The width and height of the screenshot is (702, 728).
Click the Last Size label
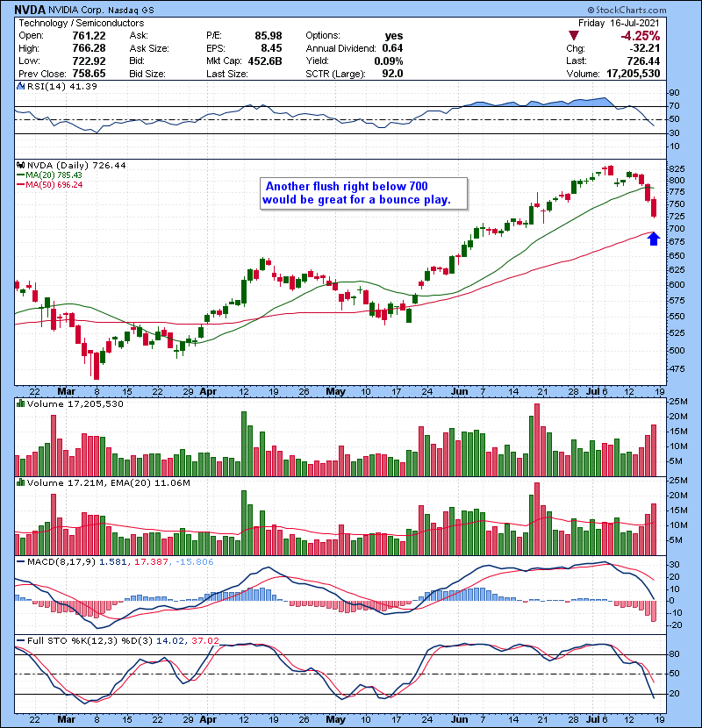227,74
